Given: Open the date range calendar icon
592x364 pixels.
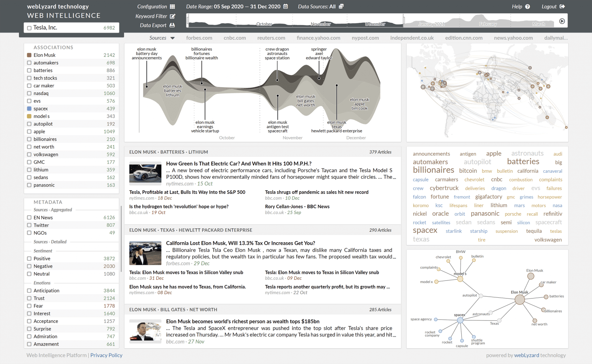Looking at the screenshot, I should tap(286, 7).
